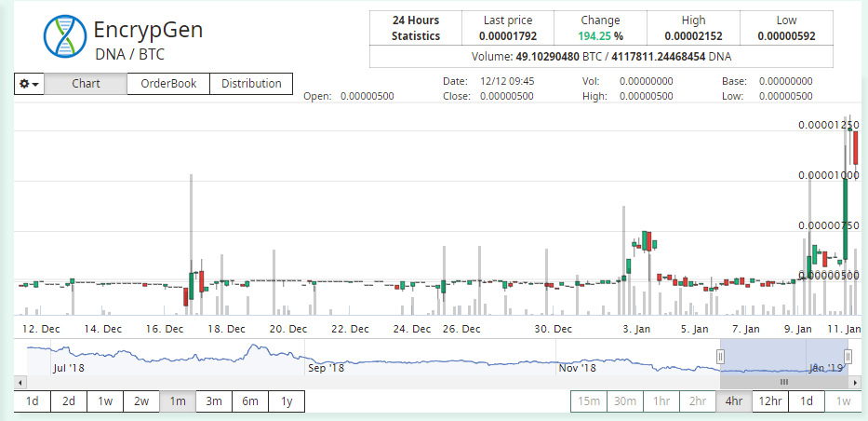Set the zoom range to 1w

(x=104, y=401)
